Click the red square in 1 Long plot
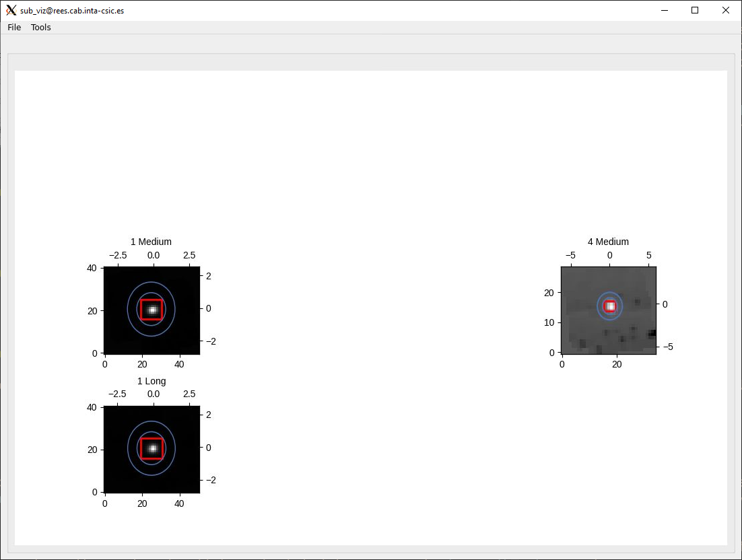This screenshot has height=560, width=742. point(152,448)
